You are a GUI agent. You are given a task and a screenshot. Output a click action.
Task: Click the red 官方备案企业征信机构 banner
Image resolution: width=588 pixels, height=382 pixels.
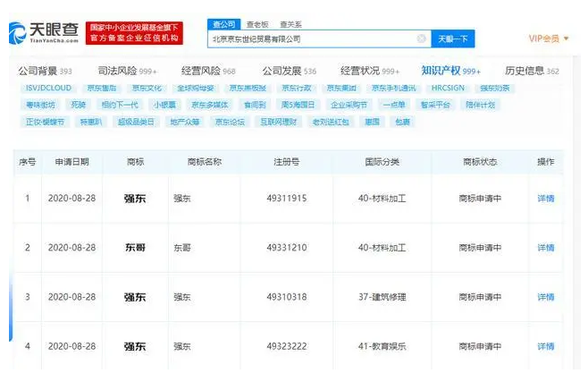pyautogui.click(x=134, y=33)
